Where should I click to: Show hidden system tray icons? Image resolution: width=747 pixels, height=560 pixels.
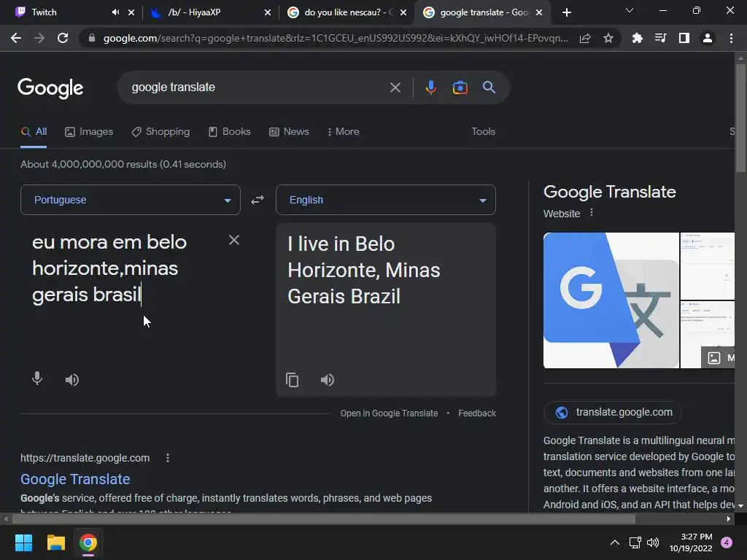[615, 542]
